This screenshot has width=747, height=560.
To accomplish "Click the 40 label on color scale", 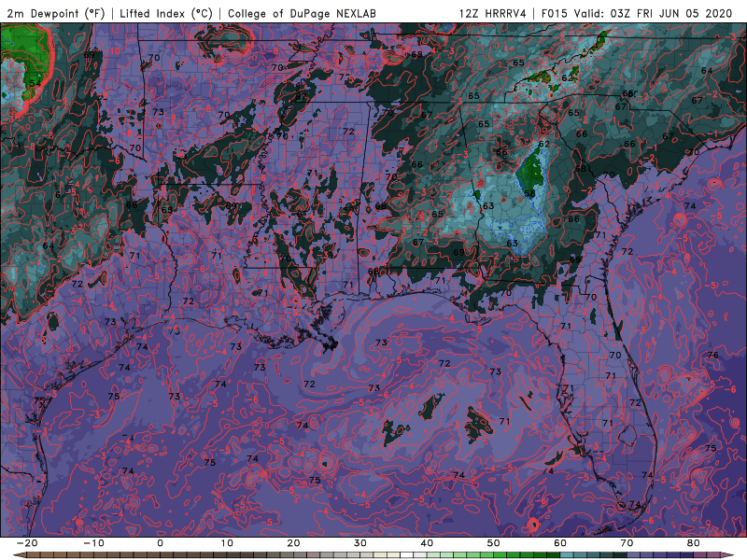I will click(x=427, y=543).
